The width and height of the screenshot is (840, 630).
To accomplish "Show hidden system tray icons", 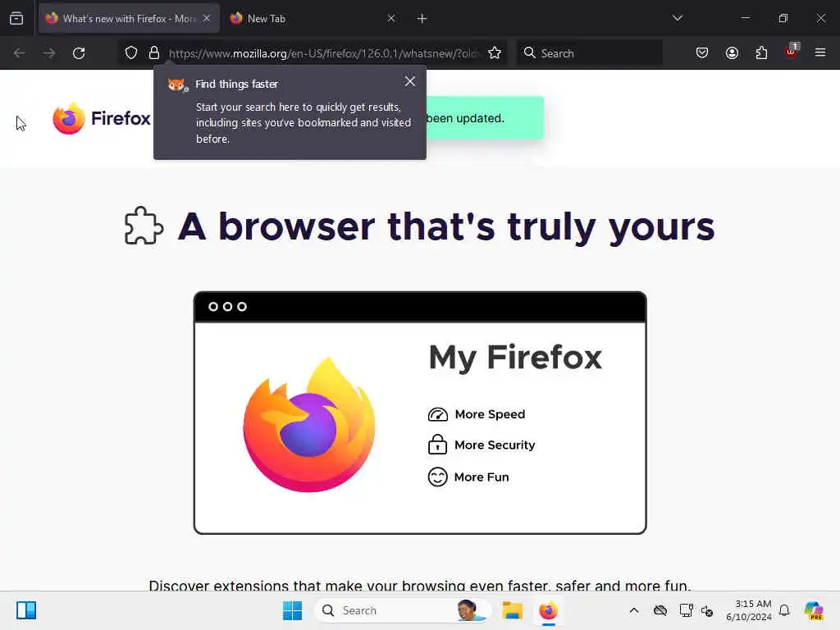I will [x=634, y=610].
